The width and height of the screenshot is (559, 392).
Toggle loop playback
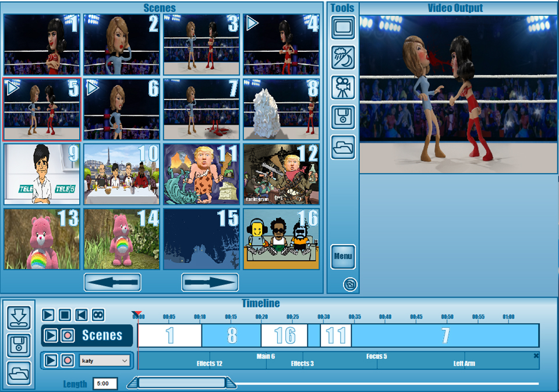98,315
